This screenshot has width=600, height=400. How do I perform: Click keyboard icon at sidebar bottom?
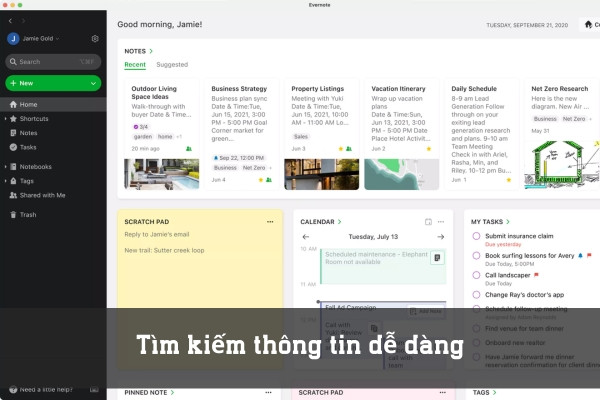click(x=94, y=390)
